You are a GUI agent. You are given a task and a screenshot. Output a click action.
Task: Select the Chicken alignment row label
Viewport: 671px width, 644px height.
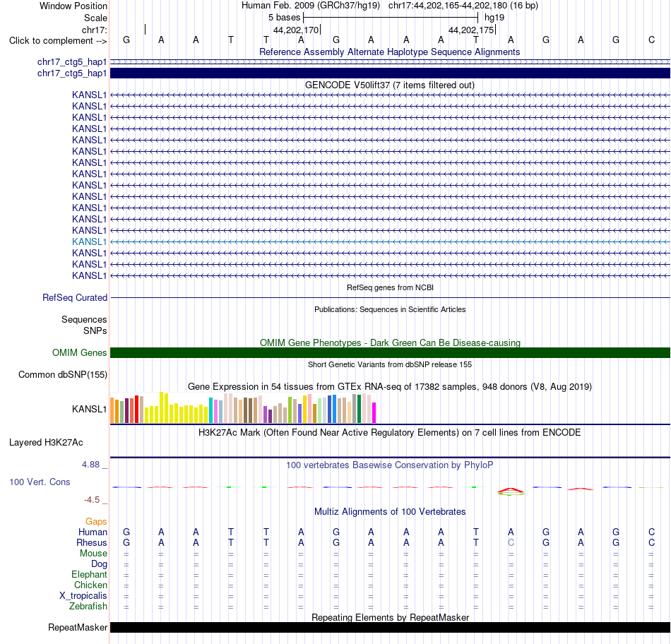90,585
